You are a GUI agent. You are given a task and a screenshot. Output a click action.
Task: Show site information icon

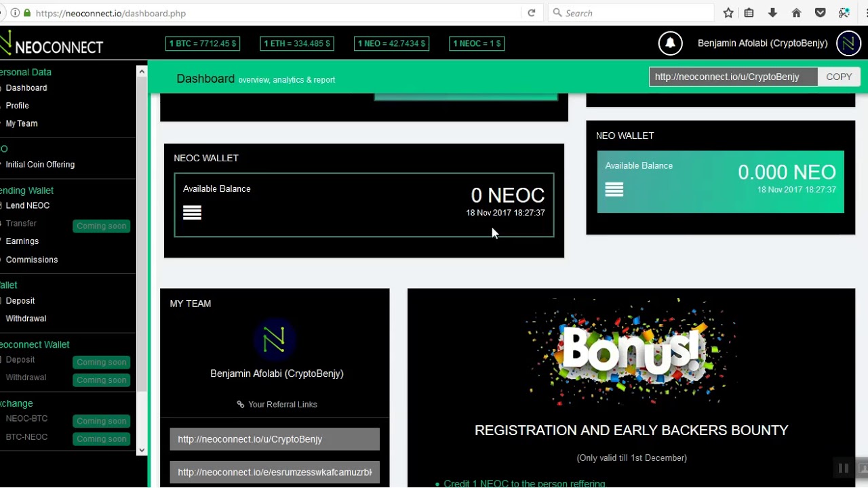15,13
